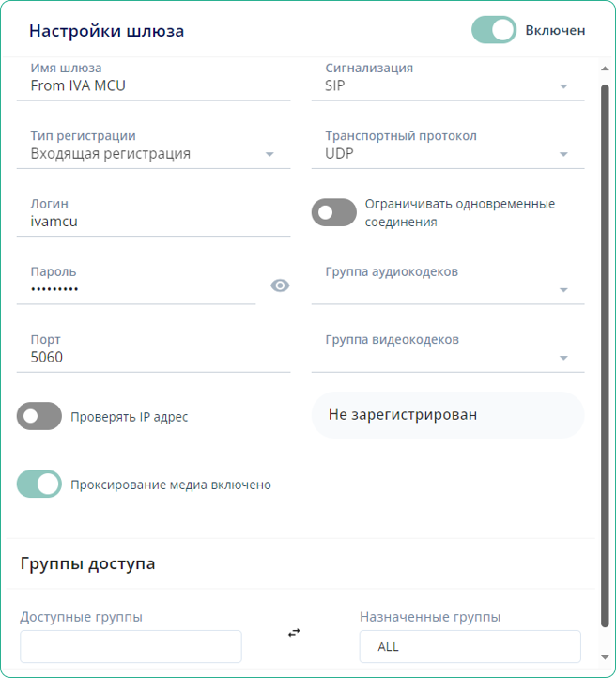Image resolution: width=616 pixels, height=678 pixels.
Task: Disable the gateway 'Включен' toggle
Action: pyautogui.click(x=494, y=30)
